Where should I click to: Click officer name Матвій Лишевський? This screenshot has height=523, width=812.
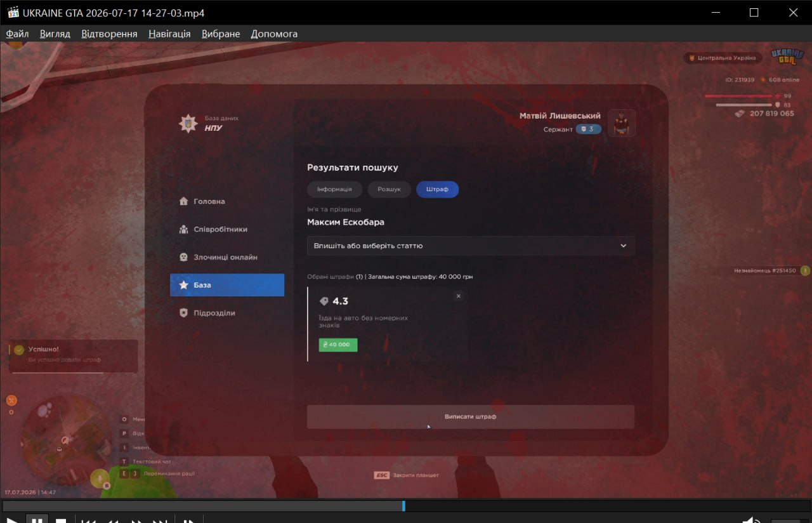560,116
